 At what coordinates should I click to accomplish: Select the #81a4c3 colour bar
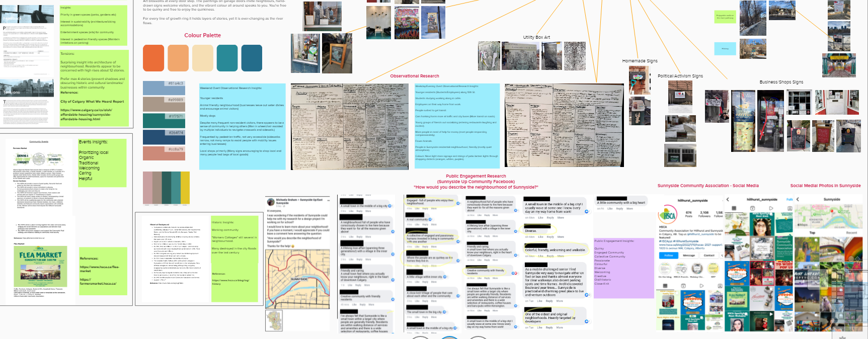[x=164, y=88]
